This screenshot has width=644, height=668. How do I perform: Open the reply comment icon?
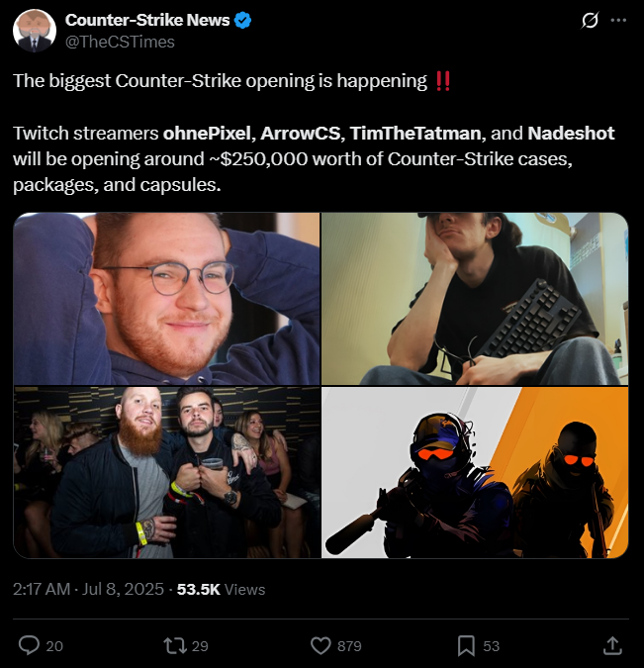click(x=29, y=645)
